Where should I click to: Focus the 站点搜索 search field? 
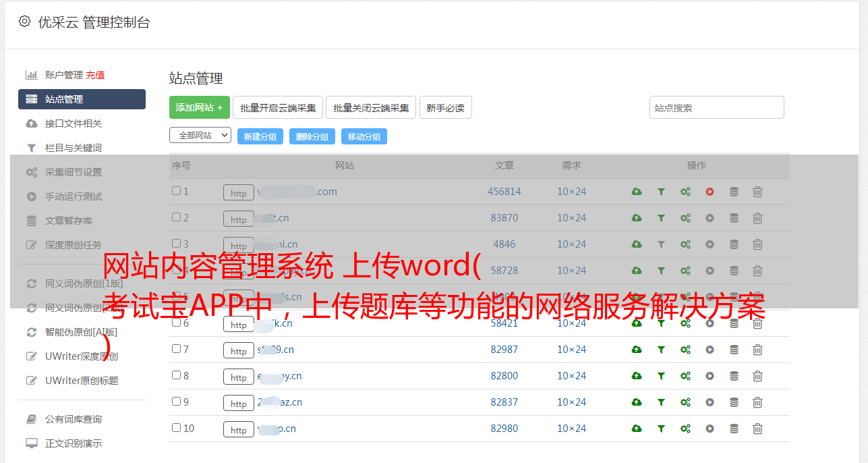(717, 107)
